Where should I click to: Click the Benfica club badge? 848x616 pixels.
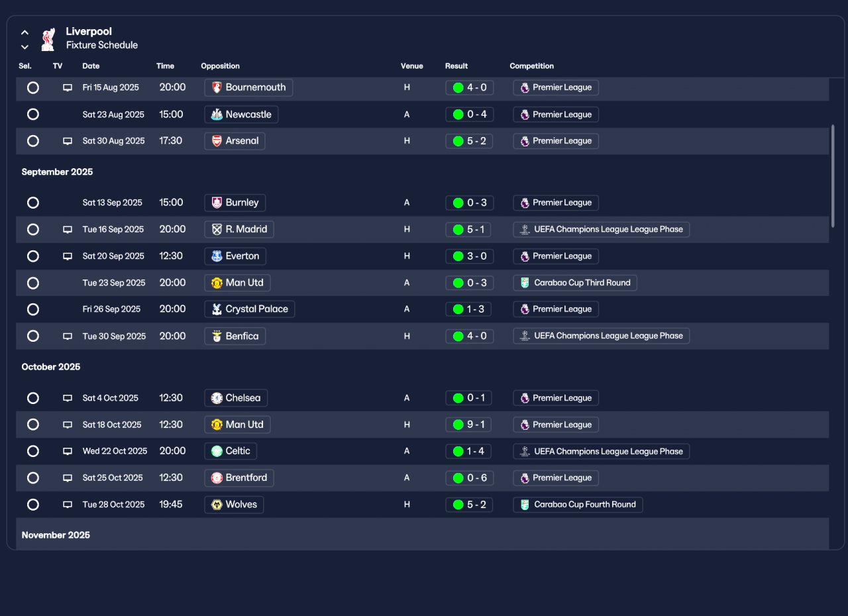click(x=217, y=336)
